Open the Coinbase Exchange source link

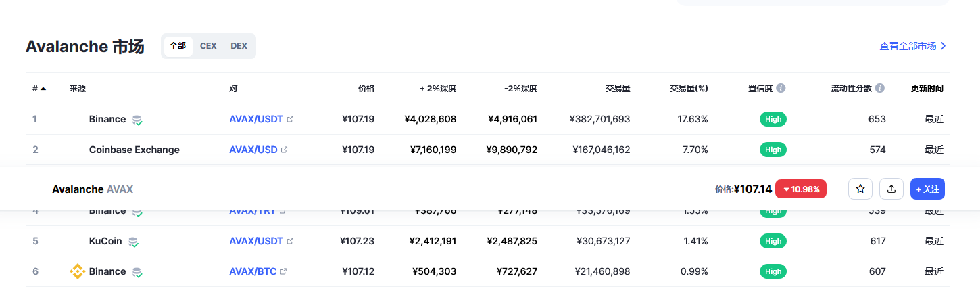(134, 150)
